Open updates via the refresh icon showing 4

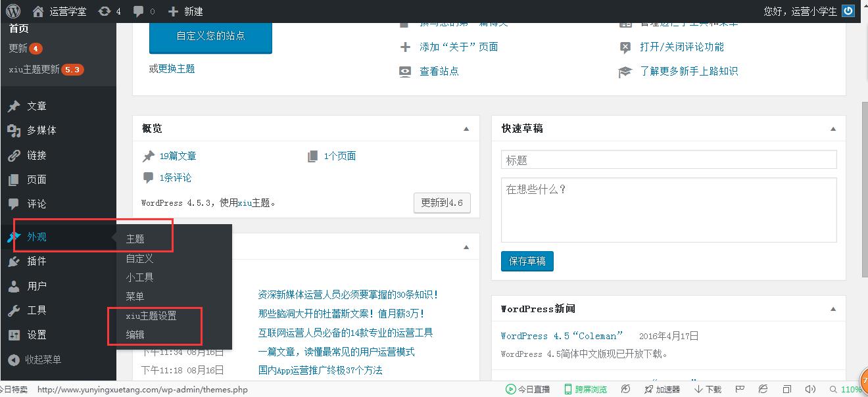(x=105, y=11)
